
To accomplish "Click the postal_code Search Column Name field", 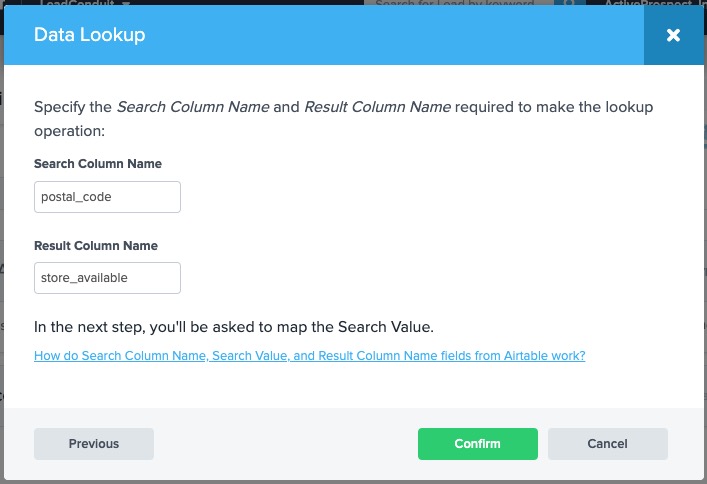I will coord(107,197).
